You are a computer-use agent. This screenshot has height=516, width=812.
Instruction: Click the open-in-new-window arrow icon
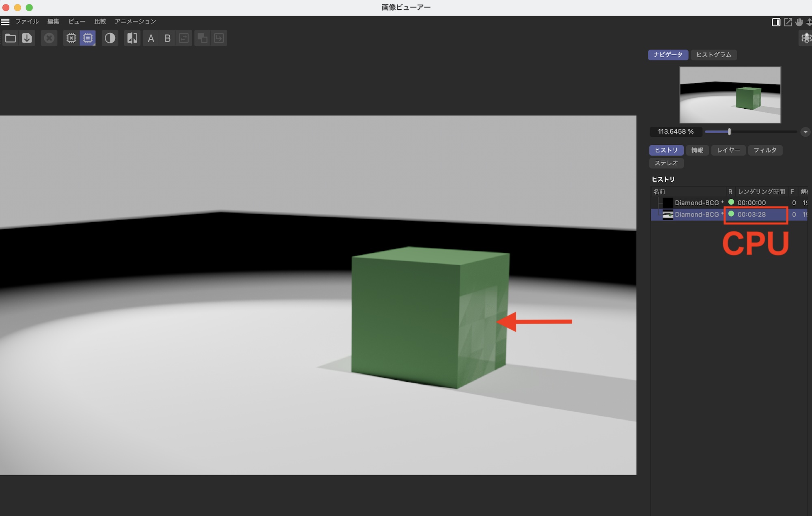pyautogui.click(x=788, y=22)
